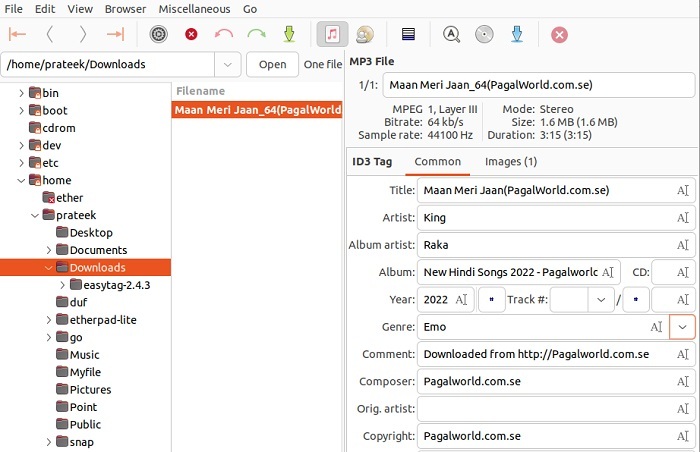The image size is (700, 452).
Task: Switch to the Common tab
Action: click(x=438, y=162)
